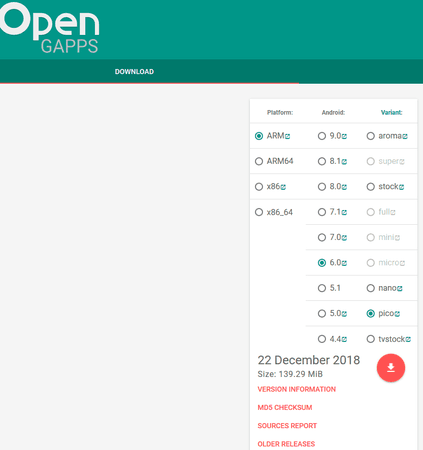Click the Open GApps logo
The height and width of the screenshot is (450, 423).
[50, 28]
